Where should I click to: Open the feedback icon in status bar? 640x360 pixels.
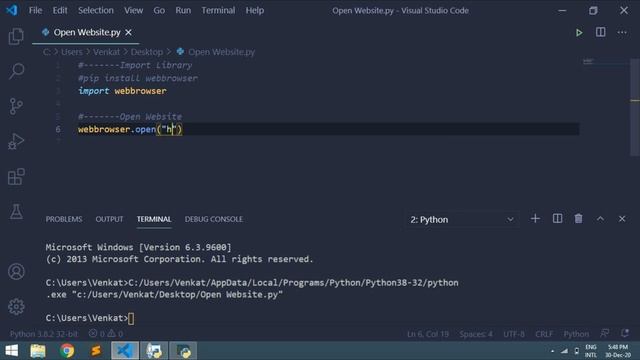(x=604, y=333)
